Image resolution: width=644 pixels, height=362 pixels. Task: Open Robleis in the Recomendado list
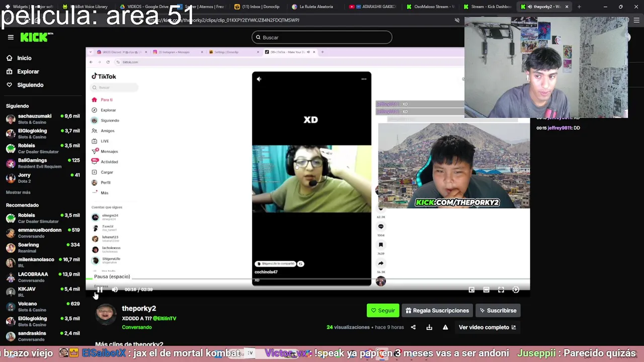point(43,218)
